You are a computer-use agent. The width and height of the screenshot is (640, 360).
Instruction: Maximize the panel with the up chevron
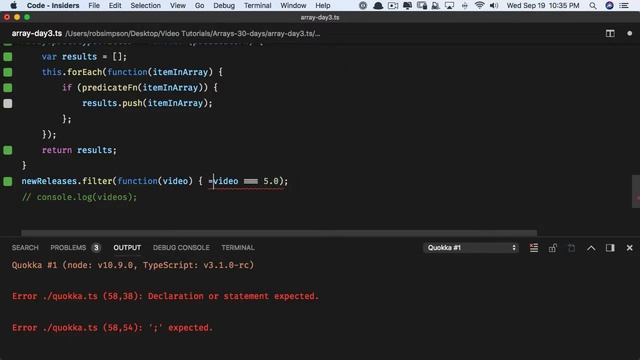(591, 248)
